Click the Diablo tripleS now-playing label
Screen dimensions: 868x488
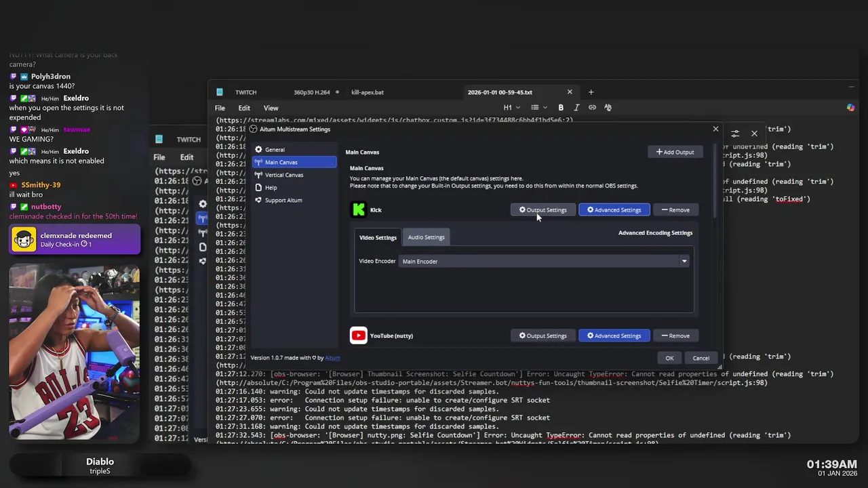pyautogui.click(x=100, y=466)
